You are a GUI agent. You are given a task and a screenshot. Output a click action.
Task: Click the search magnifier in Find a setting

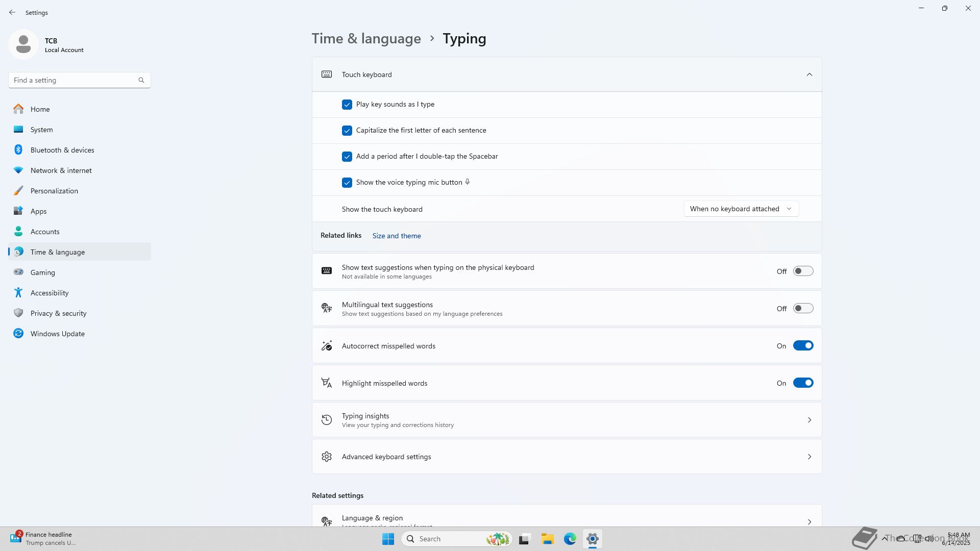(141, 80)
